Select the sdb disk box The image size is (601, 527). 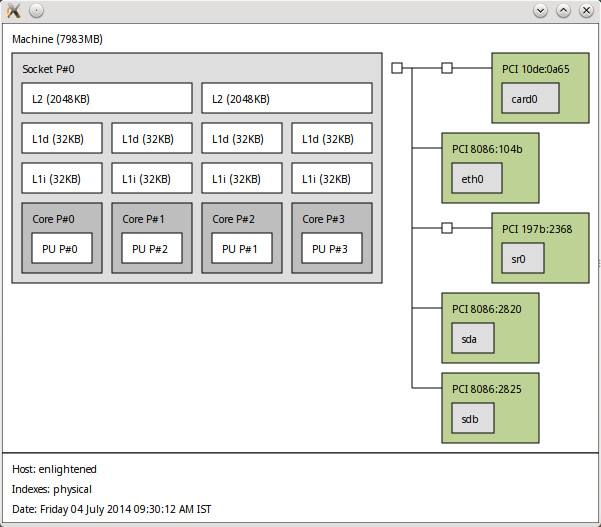click(x=473, y=419)
